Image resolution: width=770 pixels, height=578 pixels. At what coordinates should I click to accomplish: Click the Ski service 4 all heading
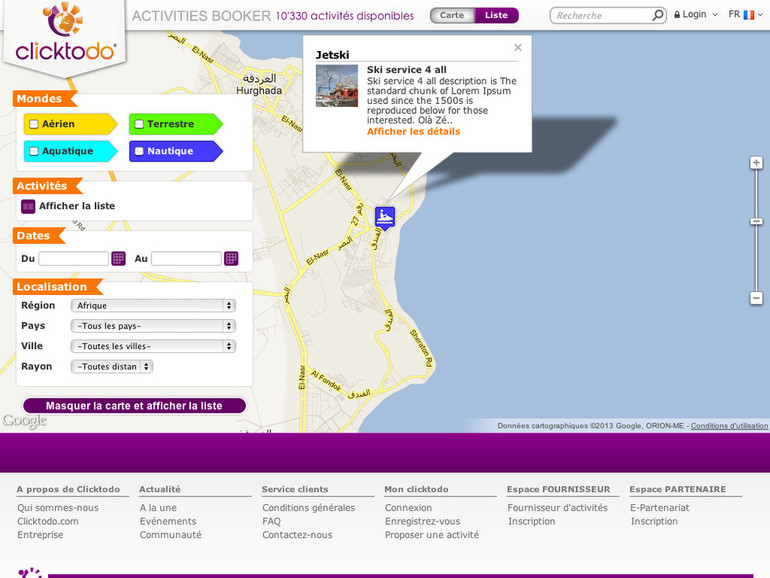(x=407, y=70)
